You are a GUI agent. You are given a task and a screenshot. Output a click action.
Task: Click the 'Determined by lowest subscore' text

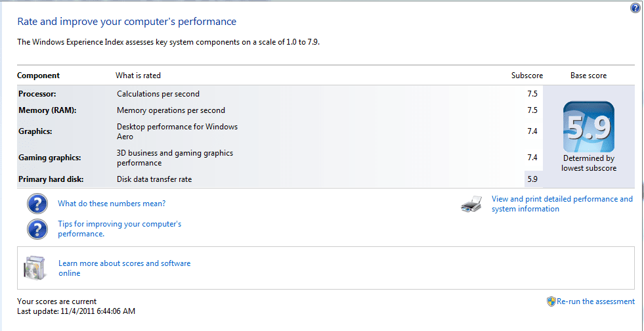(x=589, y=163)
